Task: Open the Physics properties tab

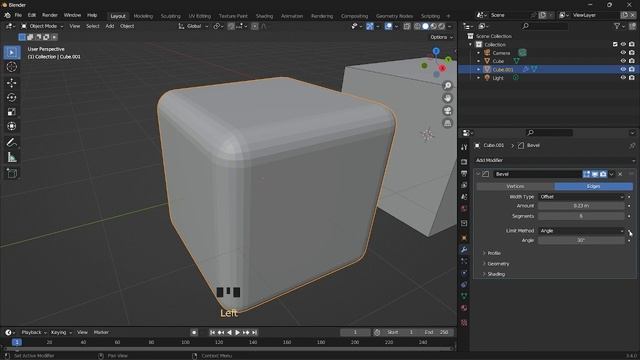Action: coord(464,273)
